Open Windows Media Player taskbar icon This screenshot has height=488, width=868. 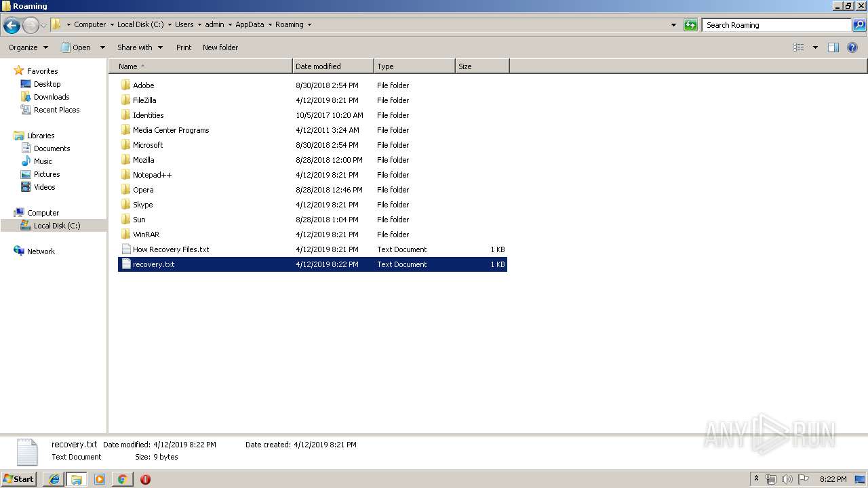coord(99,479)
